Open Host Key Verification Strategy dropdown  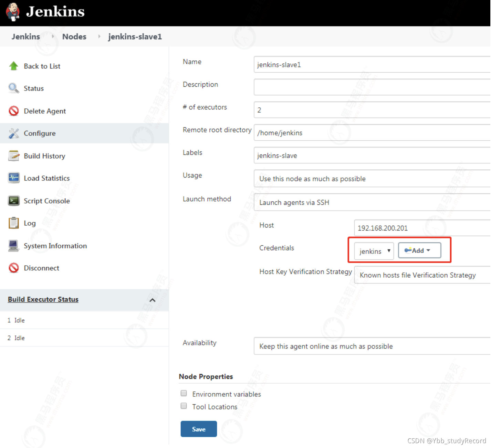422,275
